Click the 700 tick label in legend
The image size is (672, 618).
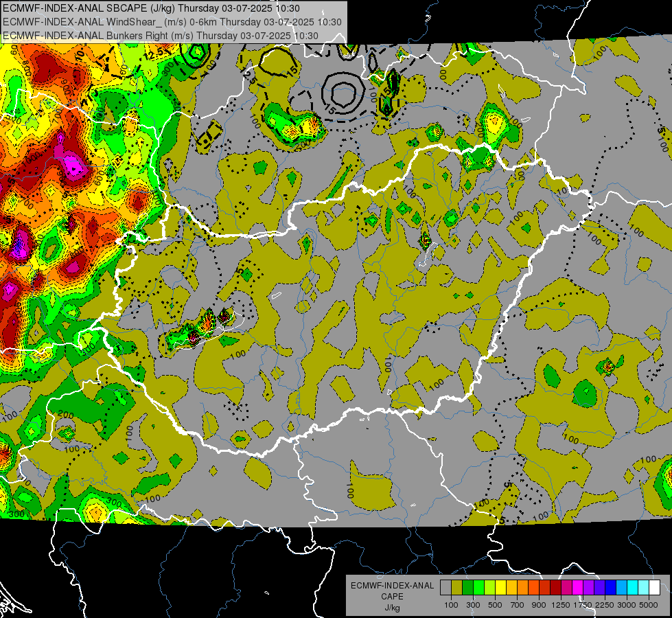coord(518,605)
